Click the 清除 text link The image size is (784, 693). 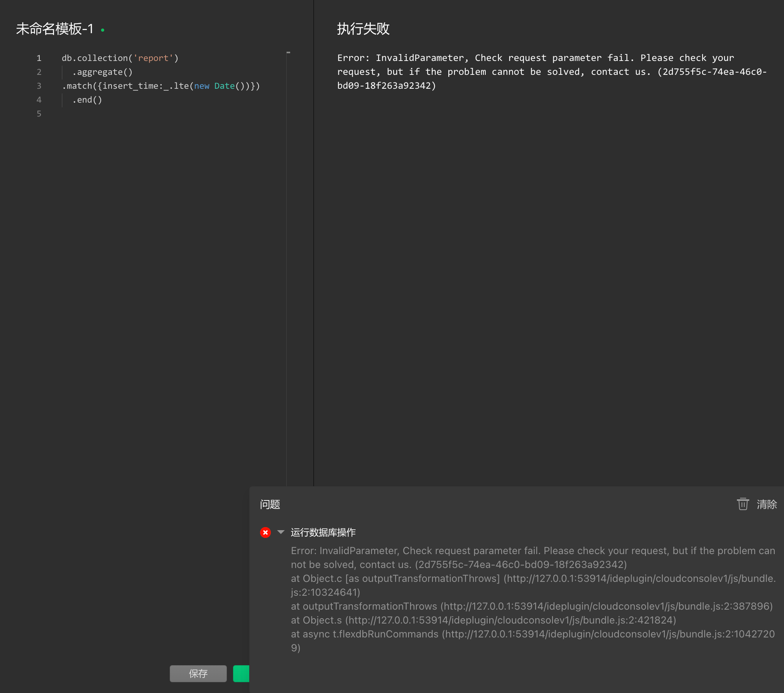[767, 504]
